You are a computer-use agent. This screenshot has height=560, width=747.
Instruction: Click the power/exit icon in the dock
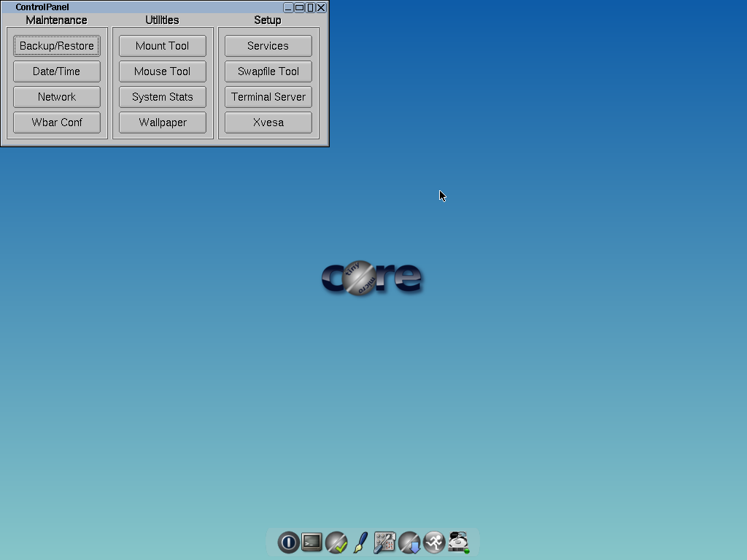click(288, 542)
